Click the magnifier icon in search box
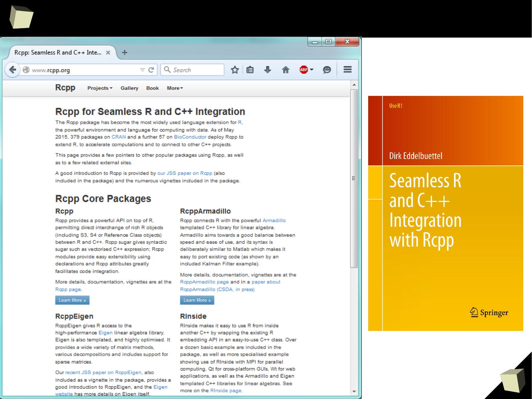This screenshot has height=399, width=532. click(167, 69)
